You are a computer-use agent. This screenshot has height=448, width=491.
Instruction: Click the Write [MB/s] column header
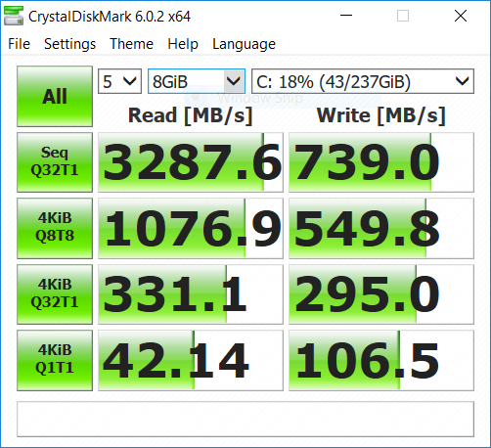[381, 115]
